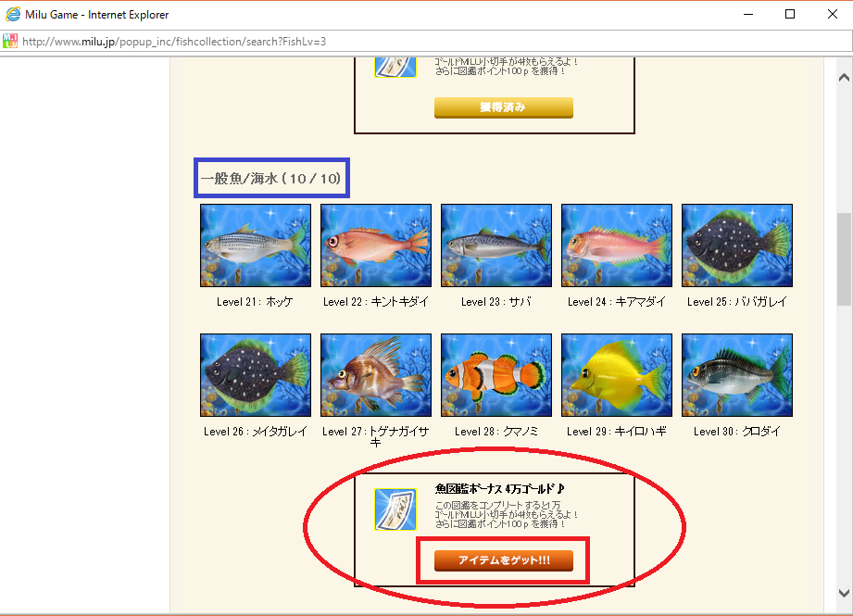This screenshot has height=616, width=853.
Task: Select the Level 22 キントキダイ fish picture
Action: (376, 245)
